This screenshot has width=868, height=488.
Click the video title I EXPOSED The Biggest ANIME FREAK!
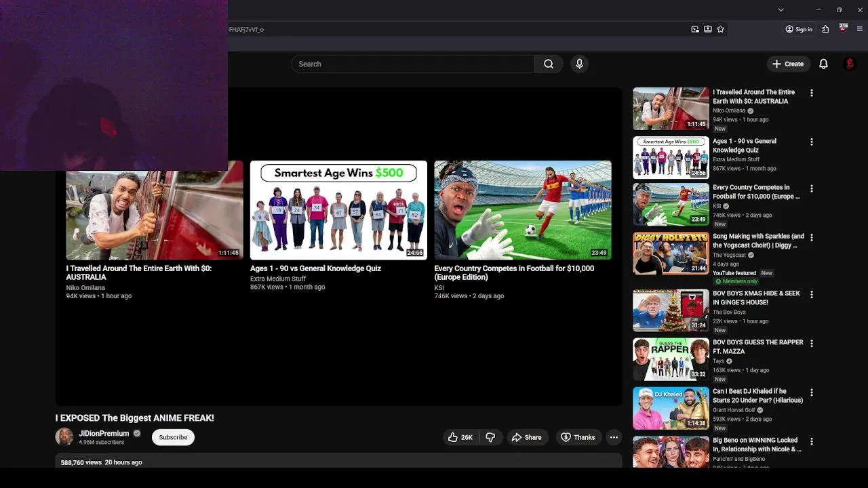pos(135,418)
